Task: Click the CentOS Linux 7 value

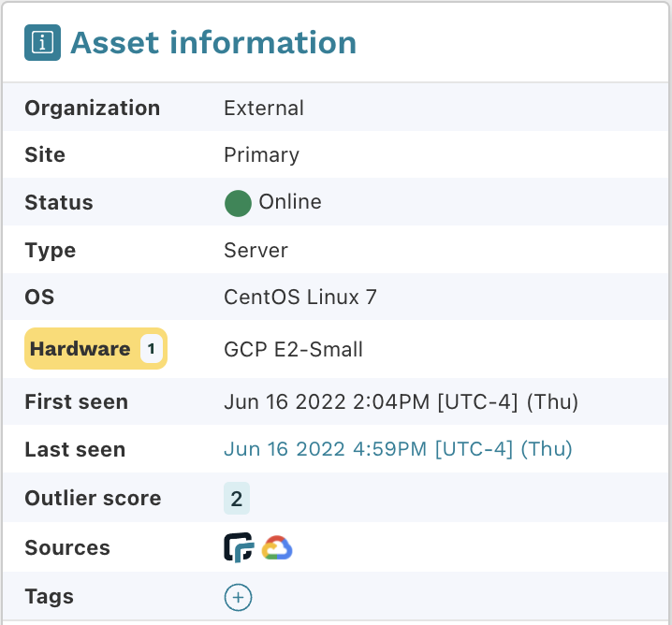Action: [300, 298]
